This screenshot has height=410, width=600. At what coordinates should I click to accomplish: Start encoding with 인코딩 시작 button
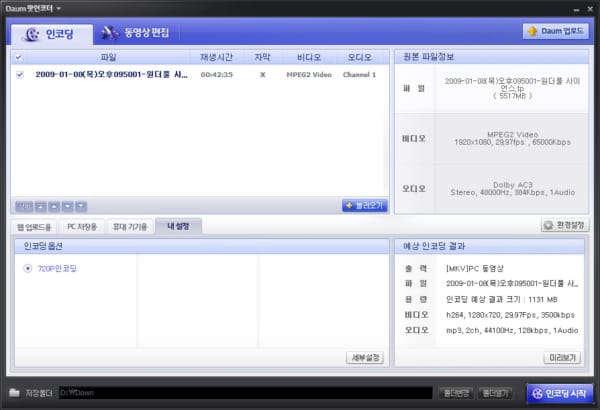point(560,394)
